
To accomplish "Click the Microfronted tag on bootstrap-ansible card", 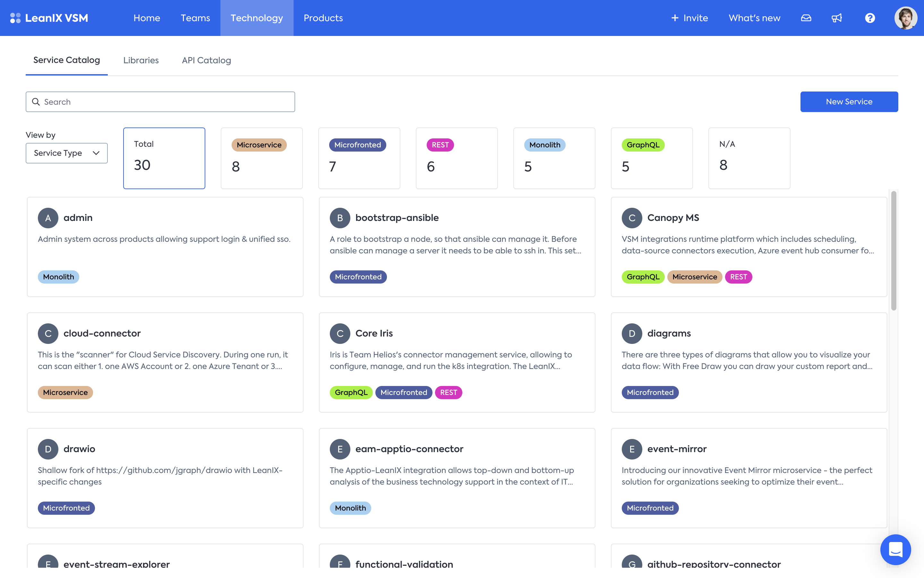I will pyautogui.click(x=358, y=277).
